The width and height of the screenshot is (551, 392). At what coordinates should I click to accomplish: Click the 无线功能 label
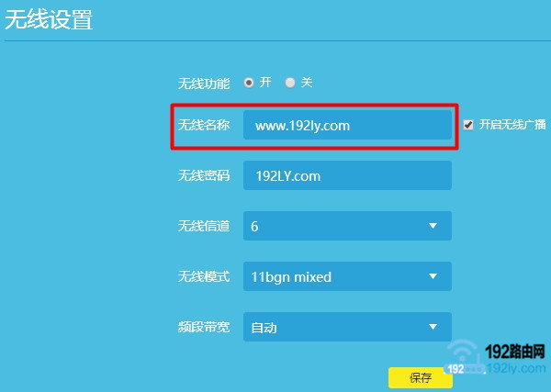click(204, 84)
